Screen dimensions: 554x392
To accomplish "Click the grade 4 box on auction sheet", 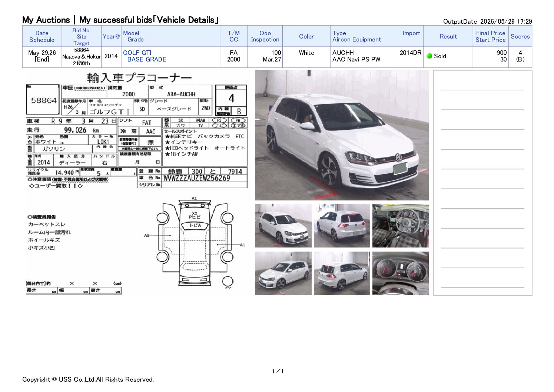I will [x=231, y=98].
